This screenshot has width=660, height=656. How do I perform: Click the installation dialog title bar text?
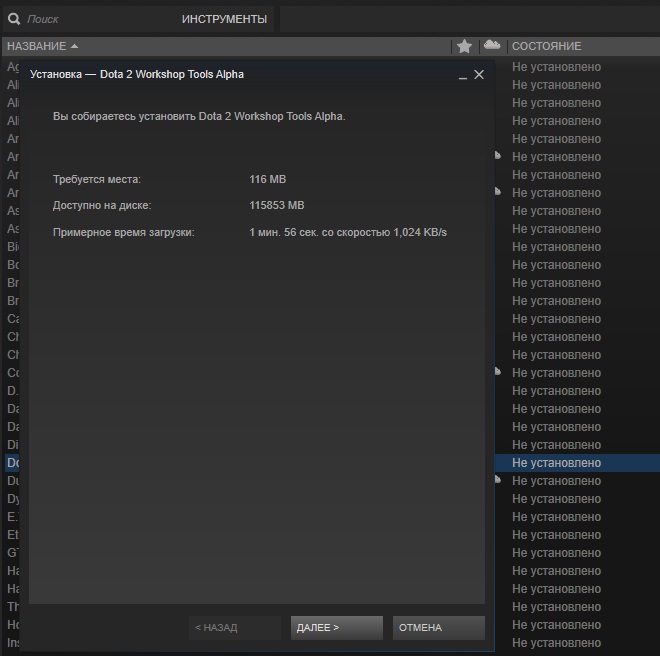pos(137,75)
